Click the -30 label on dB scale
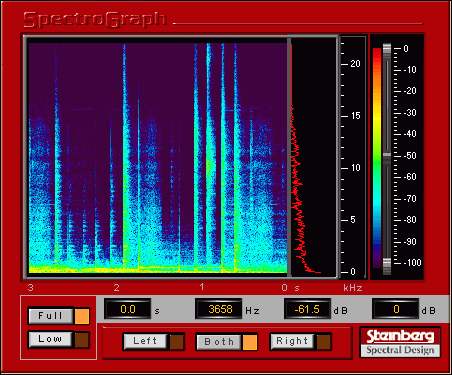The width and height of the screenshot is (452, 375). coord(410,113)
